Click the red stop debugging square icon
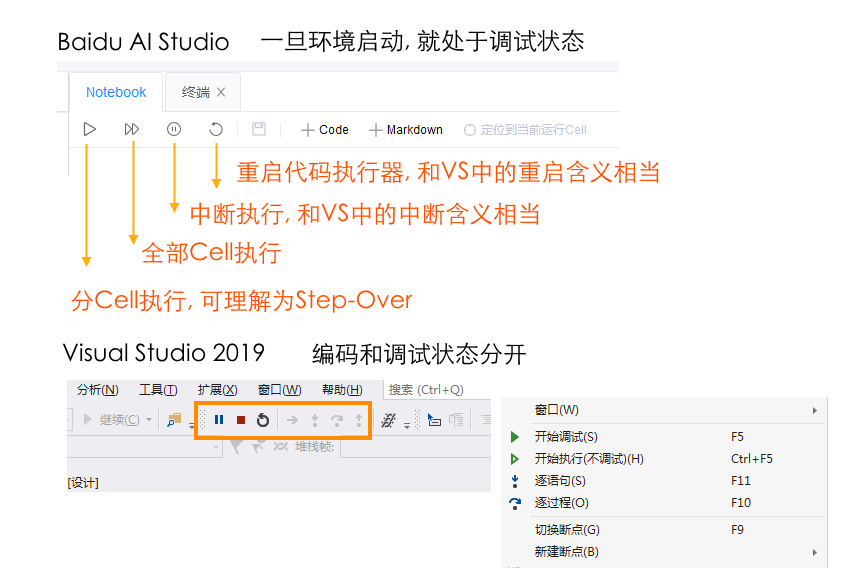 [x=241, y=420]
